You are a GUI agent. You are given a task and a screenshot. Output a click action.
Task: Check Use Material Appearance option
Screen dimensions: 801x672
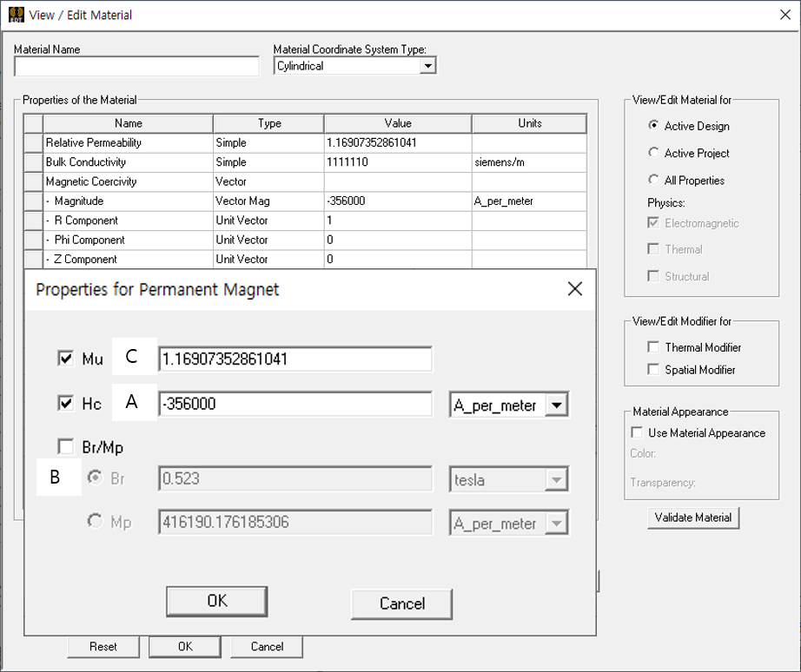tap(637, 432)
